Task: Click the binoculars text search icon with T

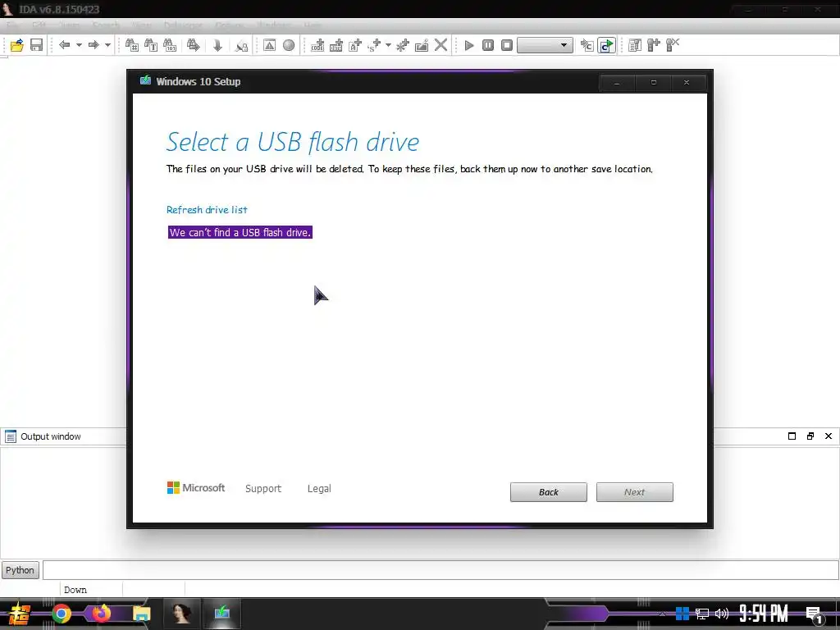Action: click(x=151, y=45)
